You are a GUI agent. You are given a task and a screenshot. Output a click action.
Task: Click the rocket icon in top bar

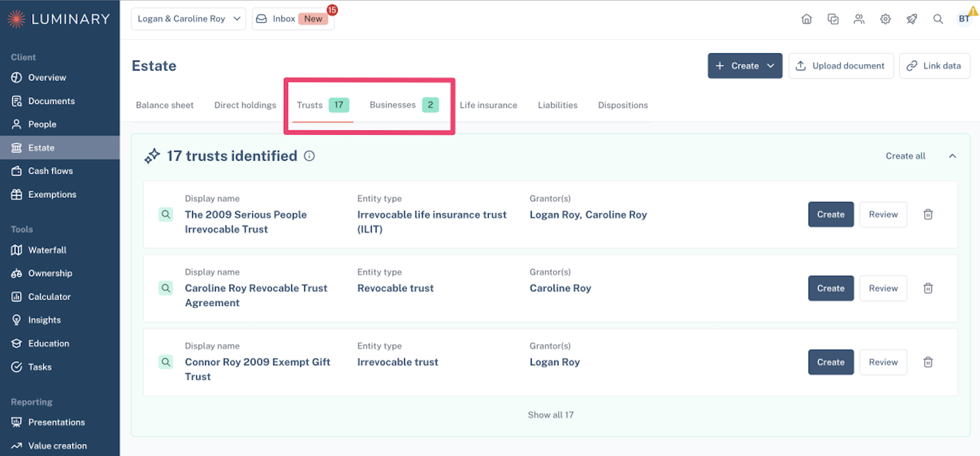click(912, 19)
